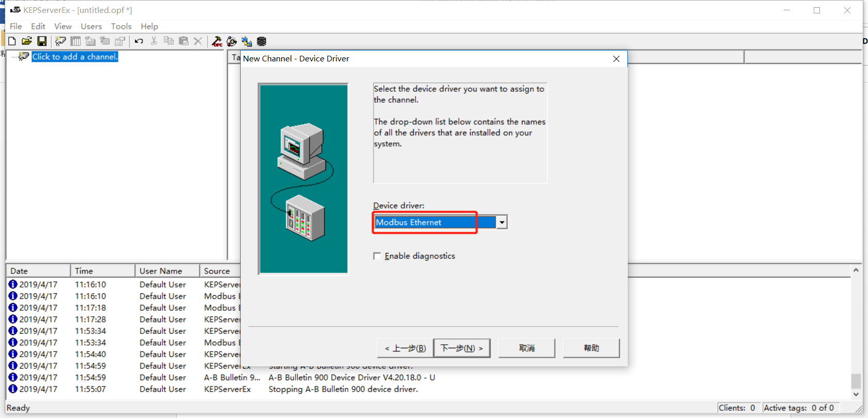
Task: Click info icon of the 11:55:07 log entry
Action: coord(13,389)
